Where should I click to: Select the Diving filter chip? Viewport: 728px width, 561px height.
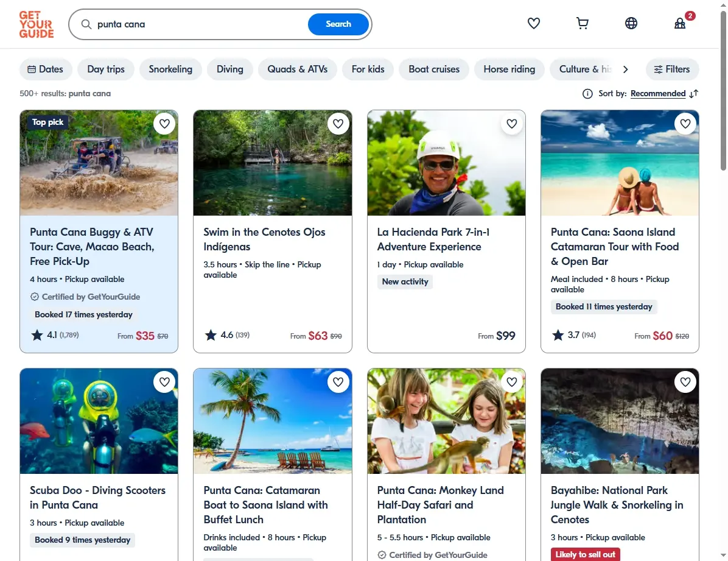(230, 69)
